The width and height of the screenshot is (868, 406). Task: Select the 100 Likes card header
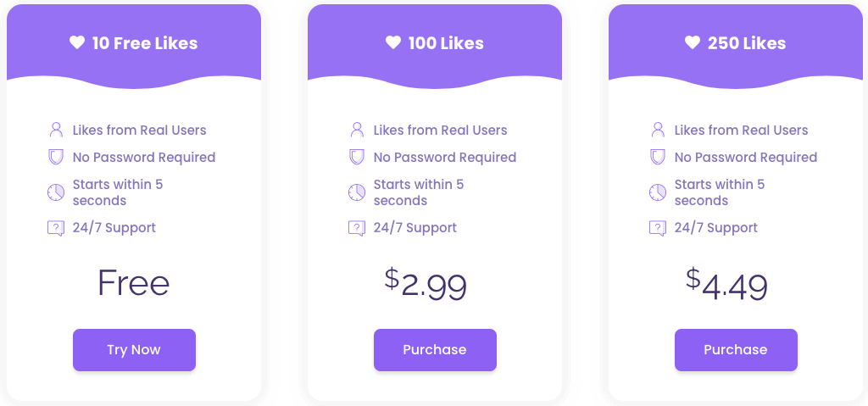[435, 43]
